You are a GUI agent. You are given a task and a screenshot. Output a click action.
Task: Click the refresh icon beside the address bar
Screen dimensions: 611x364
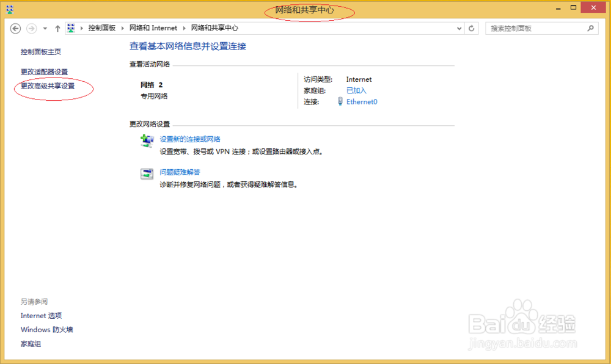pos(470,28)
